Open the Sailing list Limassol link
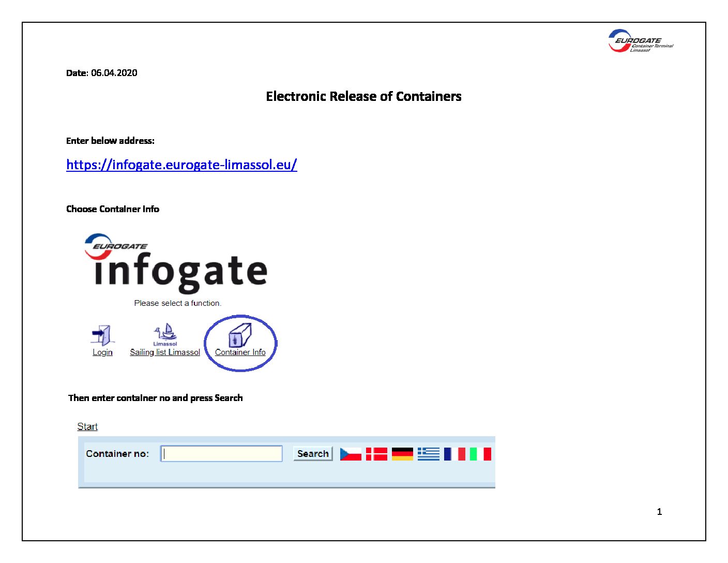 click(165, 352)
